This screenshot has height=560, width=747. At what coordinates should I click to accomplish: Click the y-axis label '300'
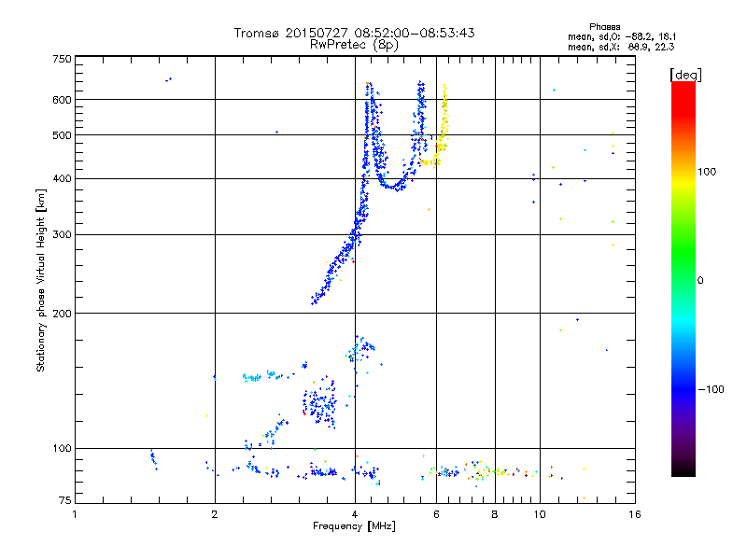[x=62, y=234]
